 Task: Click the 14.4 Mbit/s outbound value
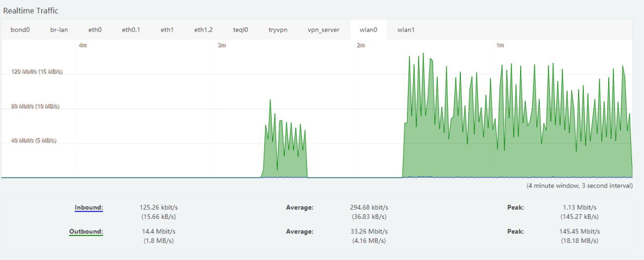tap(159, 231)
